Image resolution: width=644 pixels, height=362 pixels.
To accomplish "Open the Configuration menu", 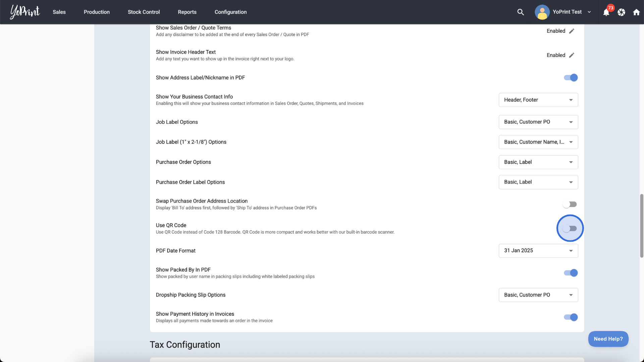I will click(231, 12).
